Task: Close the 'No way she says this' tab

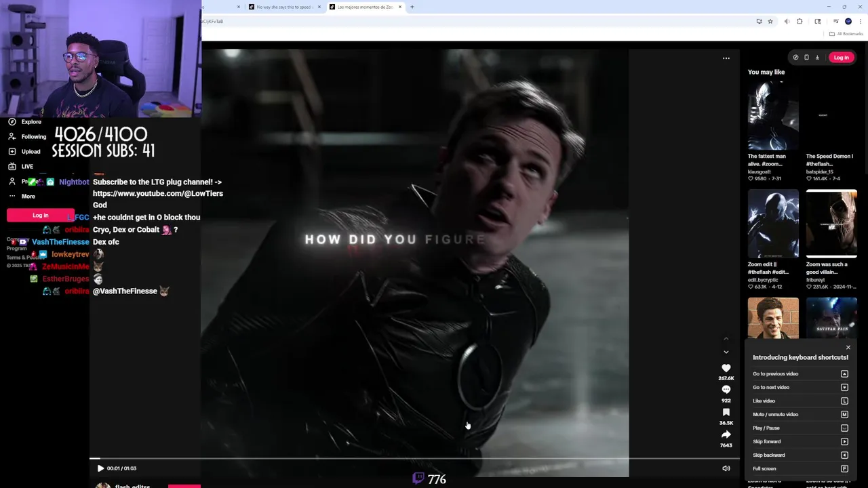Action: point(319,7)
